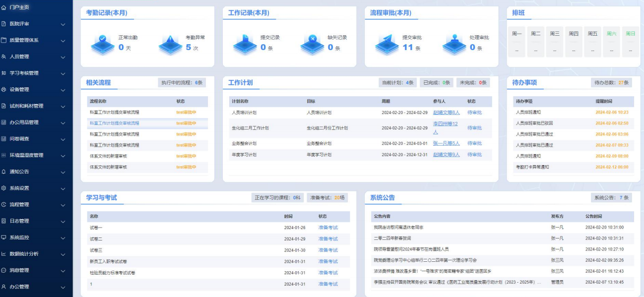Click the 数据统计分析 chart icon
Screen dimensions: 644x297
click(4, 254)
